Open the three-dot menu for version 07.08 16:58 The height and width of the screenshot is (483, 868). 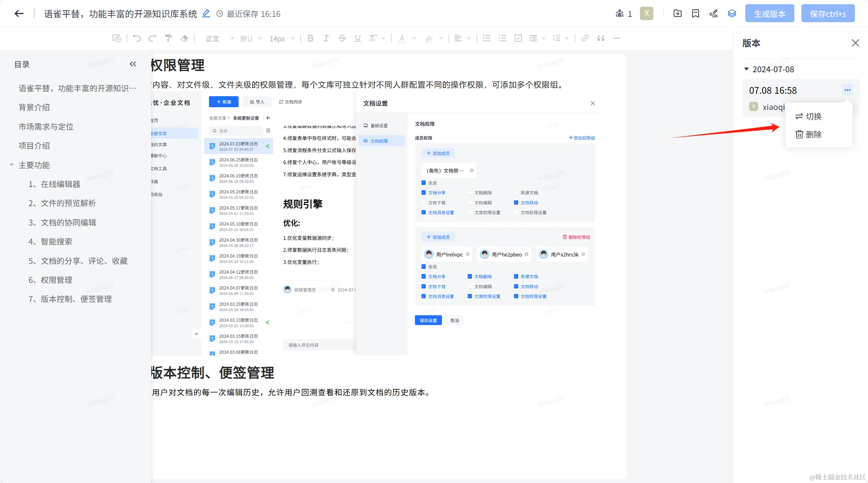click(x=847, y=90)
